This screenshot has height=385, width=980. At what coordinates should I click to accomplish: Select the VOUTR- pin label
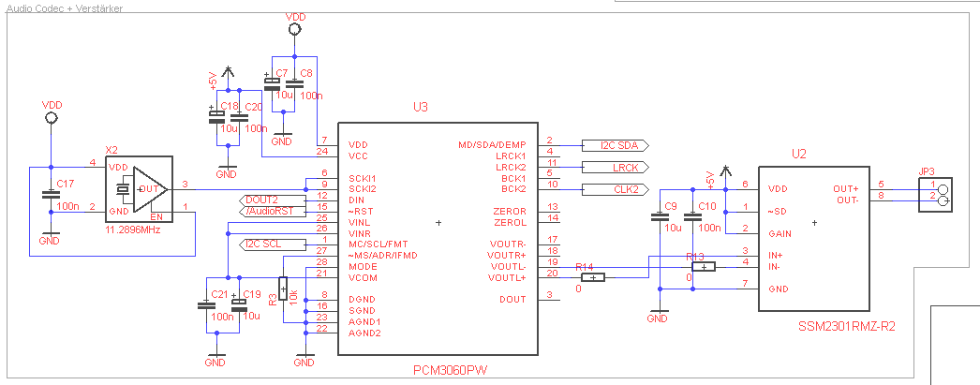coord(509,244)
